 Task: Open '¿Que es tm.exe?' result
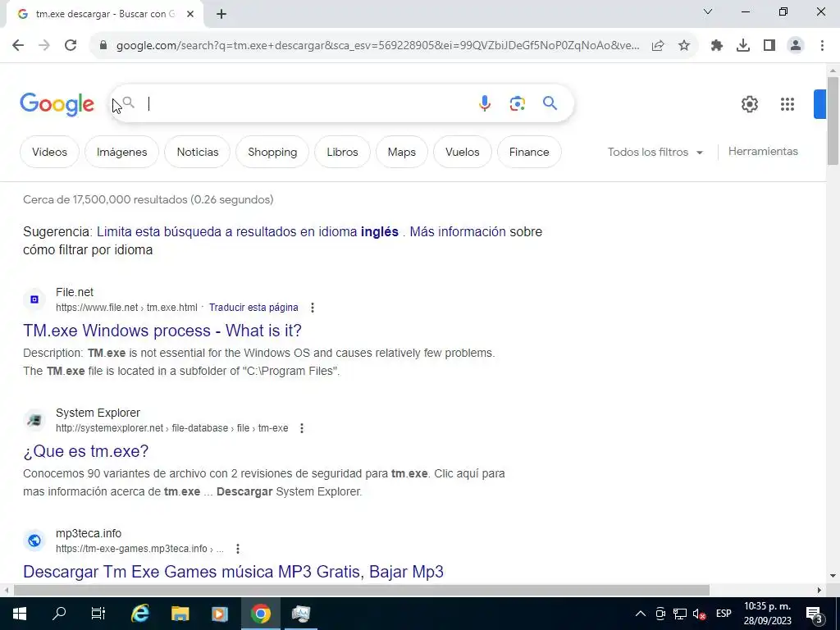pyautogui.click(x=85, y=451)
